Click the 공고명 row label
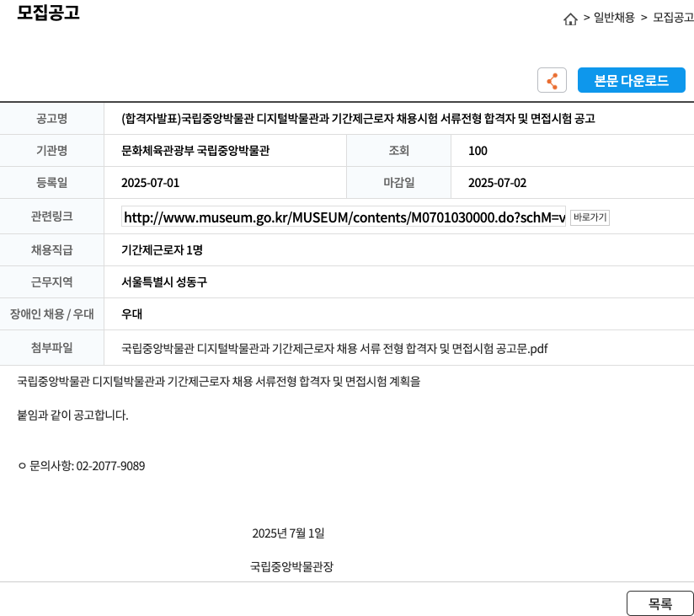Screen dimensions: 694x616 (51, 119)
